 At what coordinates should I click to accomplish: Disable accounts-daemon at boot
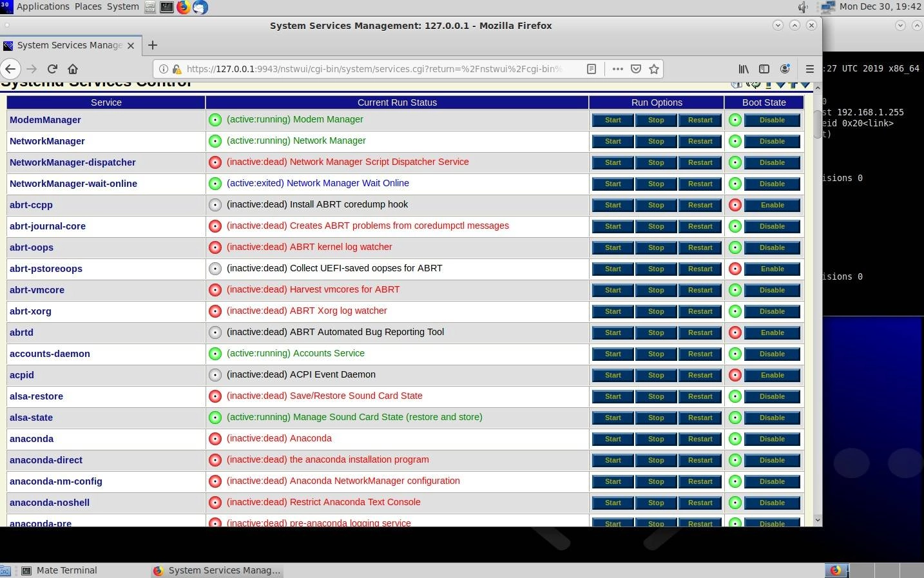[x=772, y=354]
